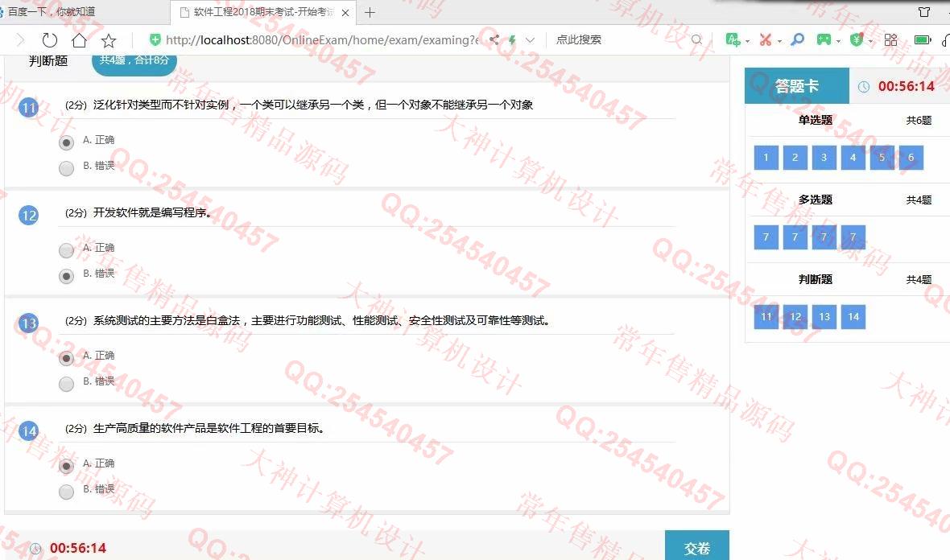
Task: Click the shirt skin icon in title bar
Action: (924, 12)
